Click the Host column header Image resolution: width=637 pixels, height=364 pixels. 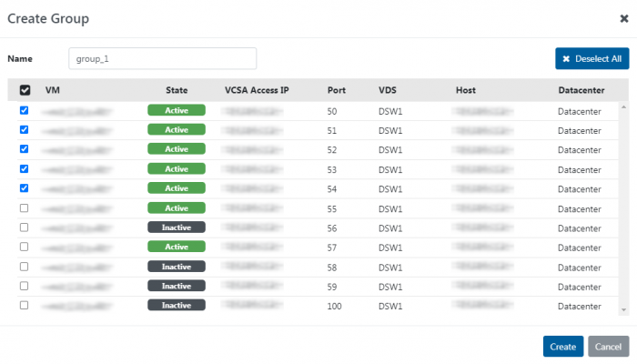pyautogui.click(x=466, y=90)
